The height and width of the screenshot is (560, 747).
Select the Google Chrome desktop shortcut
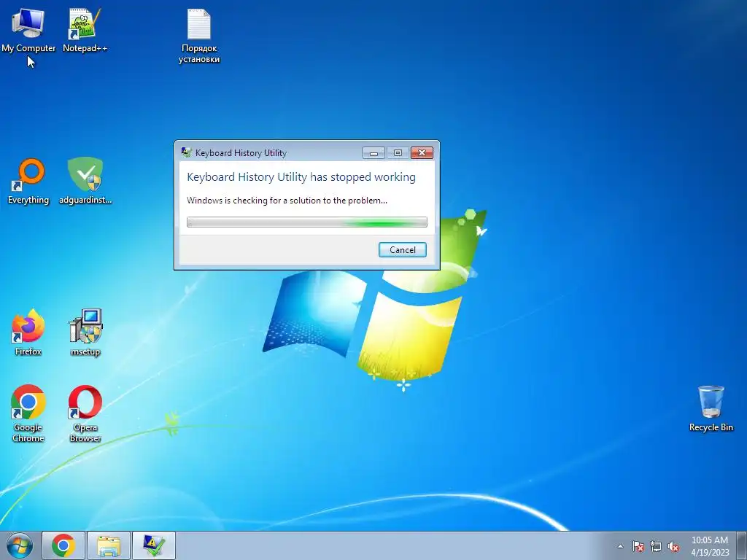pos(28,413)
